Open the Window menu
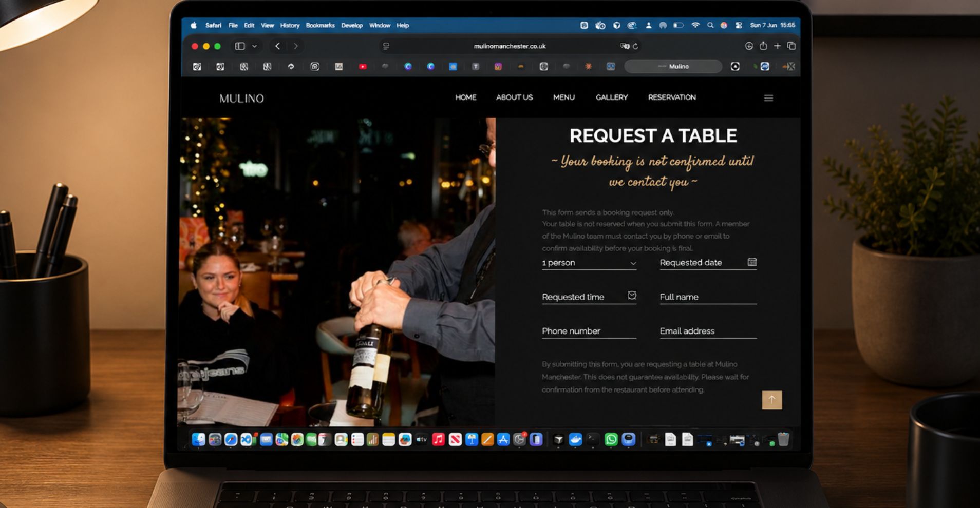 [x=380, y=25]
